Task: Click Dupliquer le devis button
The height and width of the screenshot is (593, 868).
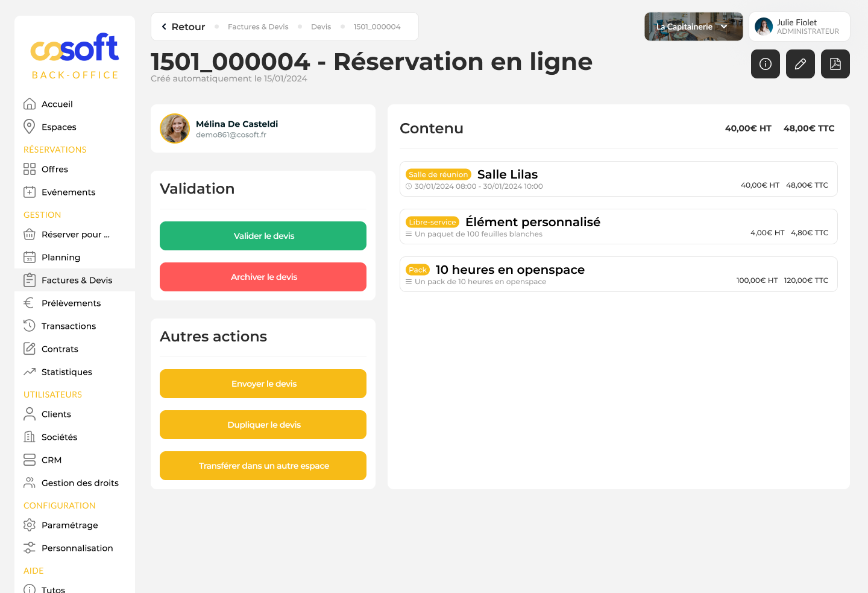Action: click(x=263, y=425)
